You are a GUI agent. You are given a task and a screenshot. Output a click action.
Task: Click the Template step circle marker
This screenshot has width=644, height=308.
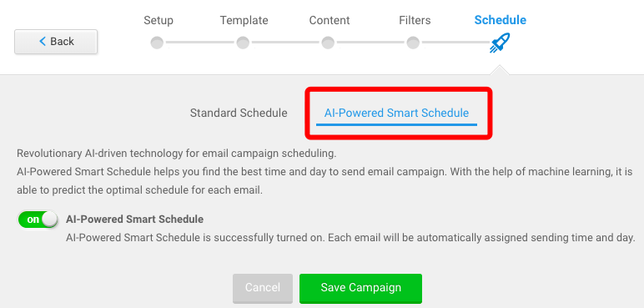click(x=243, y=43)
